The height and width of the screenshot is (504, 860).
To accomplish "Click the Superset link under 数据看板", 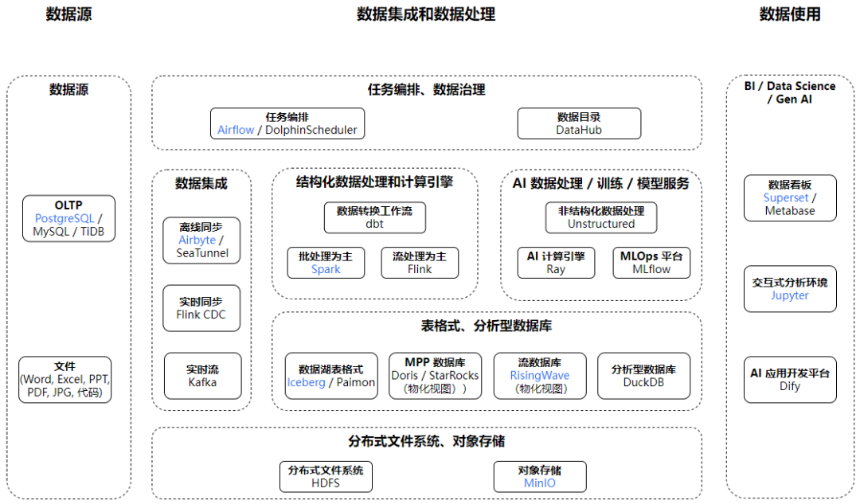I will (785, 198).
